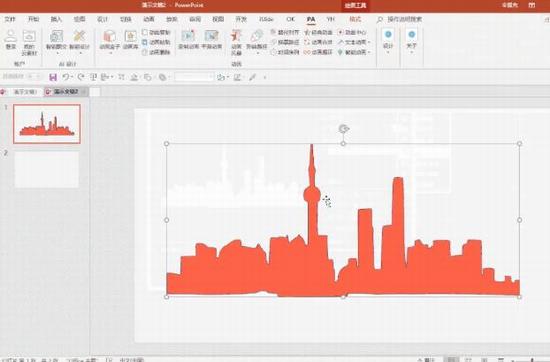
Task: Click the blue 关于 about icon
Action: pyautogui.click(x=412, y=34)
